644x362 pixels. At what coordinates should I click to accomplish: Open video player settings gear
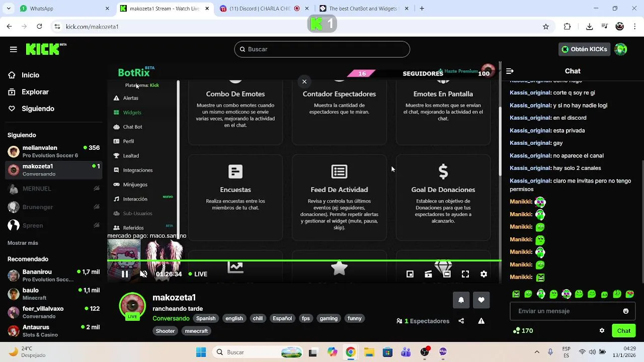484,274
